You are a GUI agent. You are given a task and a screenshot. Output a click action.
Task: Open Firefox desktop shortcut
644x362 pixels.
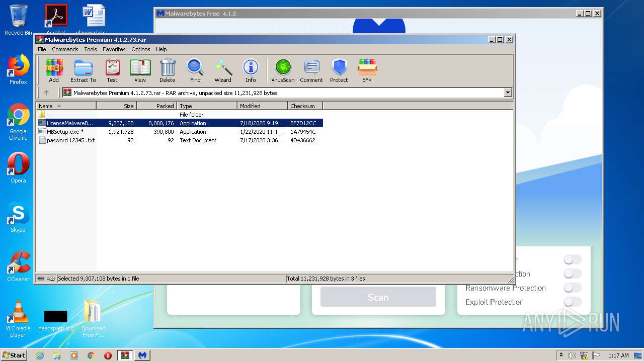(x=18, y=69)
